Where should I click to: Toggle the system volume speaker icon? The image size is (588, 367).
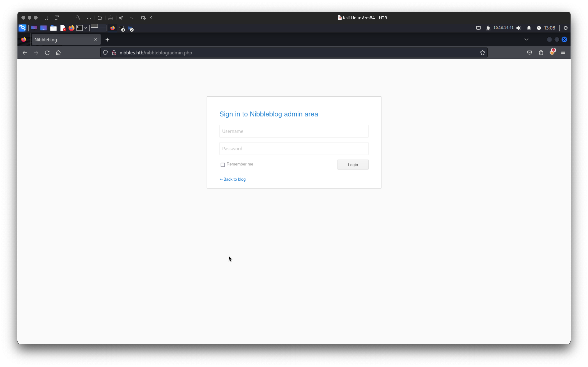pyautogui.click(x=519, y=28)
